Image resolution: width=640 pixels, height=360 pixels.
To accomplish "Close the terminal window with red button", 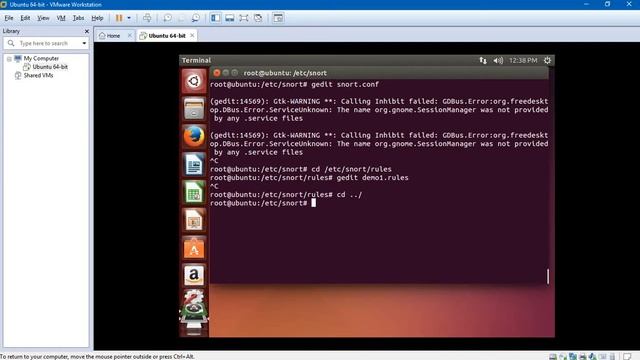I will (217, 73).
